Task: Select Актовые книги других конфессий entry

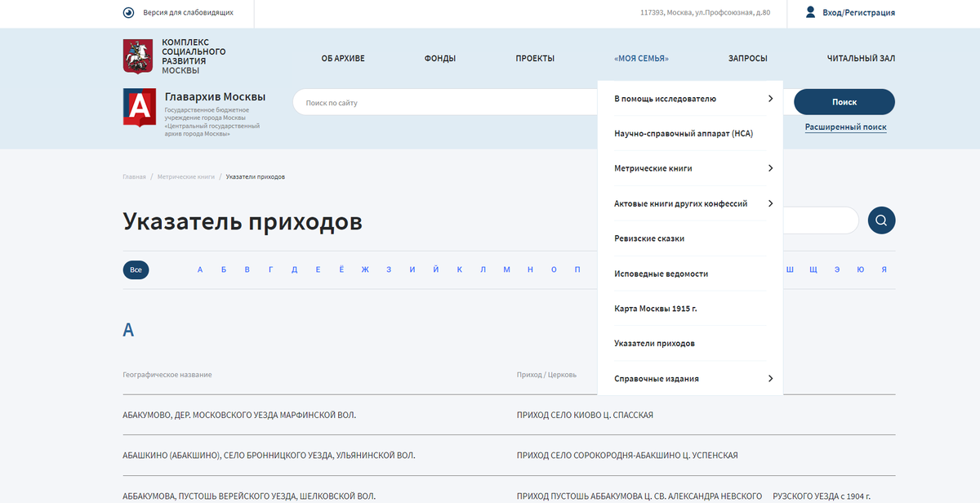Action: tap(681, 203)
